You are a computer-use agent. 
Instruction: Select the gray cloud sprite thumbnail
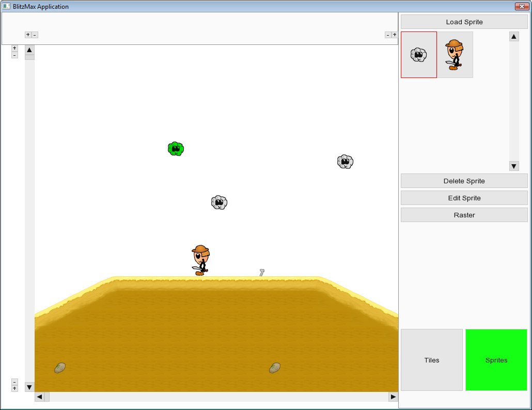pos(418,55)
